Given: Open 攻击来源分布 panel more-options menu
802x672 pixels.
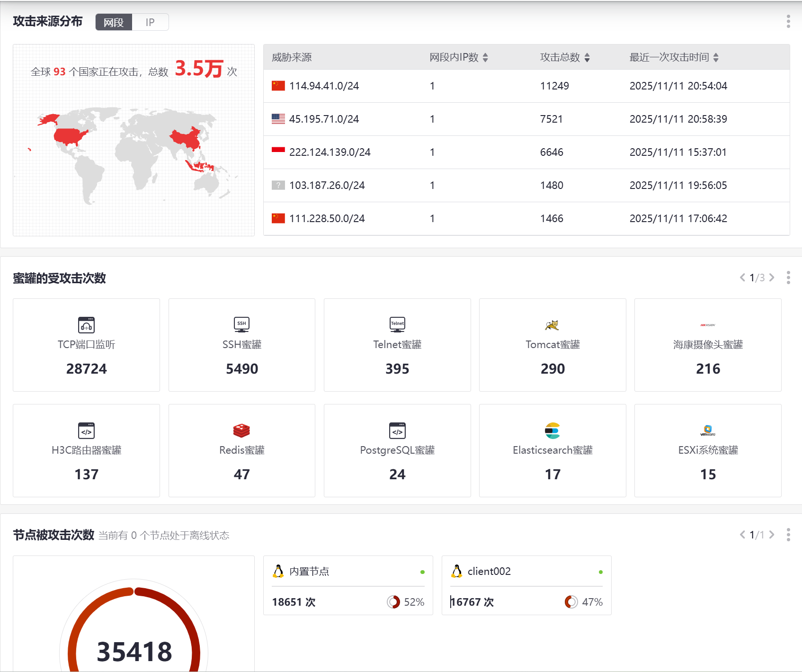Looking at the screenshot, I should pyautogui.click(x=788, y=21).
